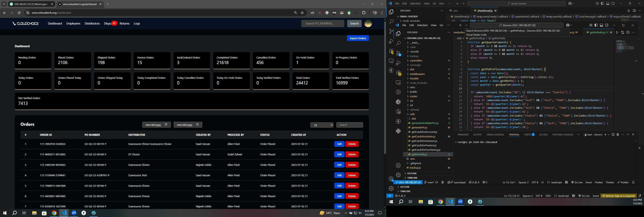Click errors and warnings count in Devoms status bar
The width and height of the screenshot is (644, 217).
pos(474,182)
